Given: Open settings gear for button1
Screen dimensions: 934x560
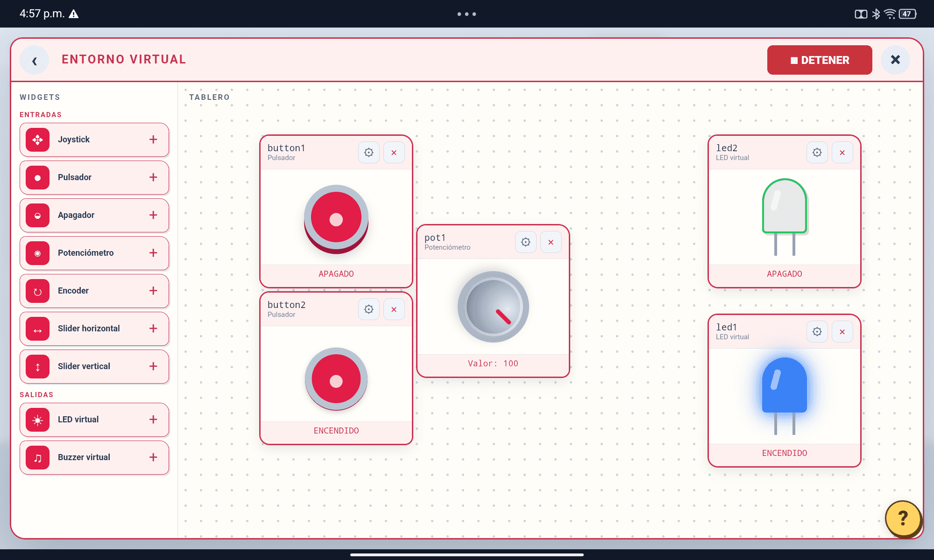Looking at the screenshot, I should 369,153.
